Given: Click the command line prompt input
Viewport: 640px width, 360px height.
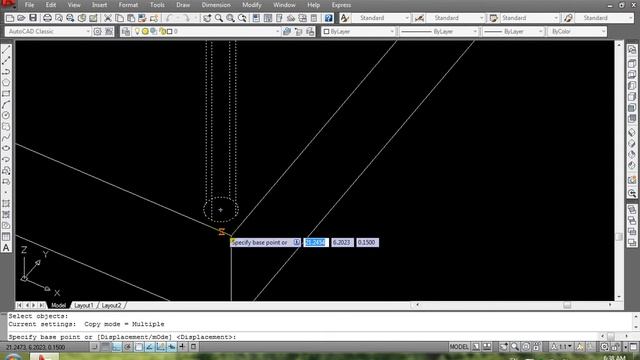Looking at the screenshot, I should [x=302, y=337].
